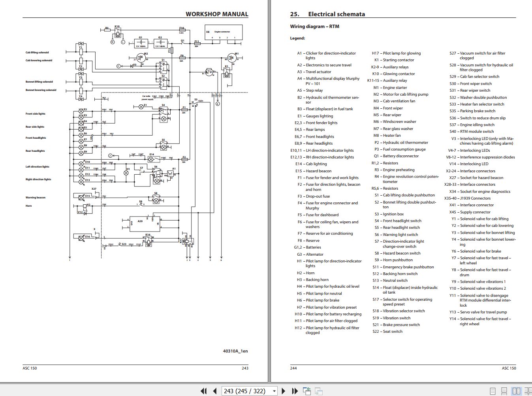Switch to single page view
This screenshot has height=396, width=532.
[x=493, y=391]
